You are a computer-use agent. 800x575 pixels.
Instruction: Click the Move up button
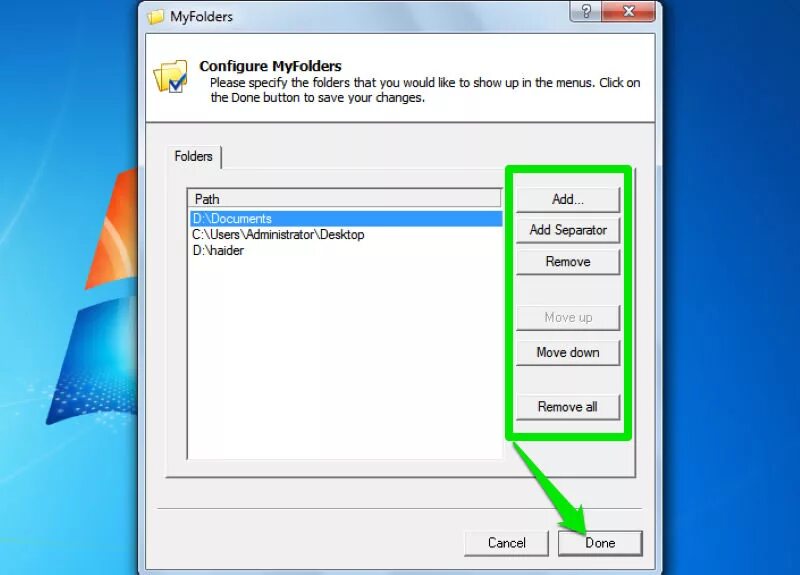coord(568,317)
